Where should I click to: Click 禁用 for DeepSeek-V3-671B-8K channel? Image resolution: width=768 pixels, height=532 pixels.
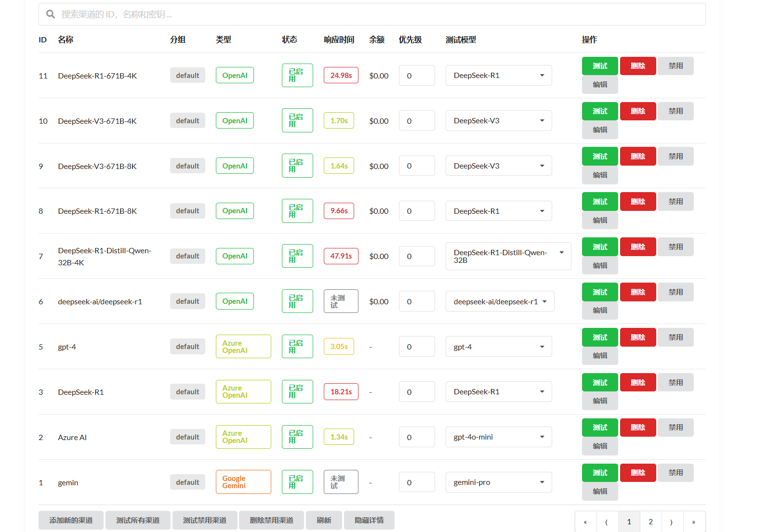click(x=675, y=156)
